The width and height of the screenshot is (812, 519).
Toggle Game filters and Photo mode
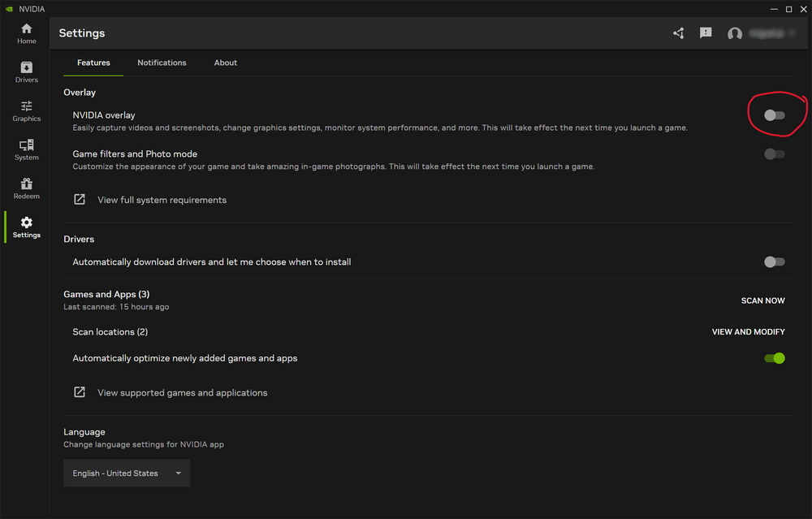tap(775, 154)
